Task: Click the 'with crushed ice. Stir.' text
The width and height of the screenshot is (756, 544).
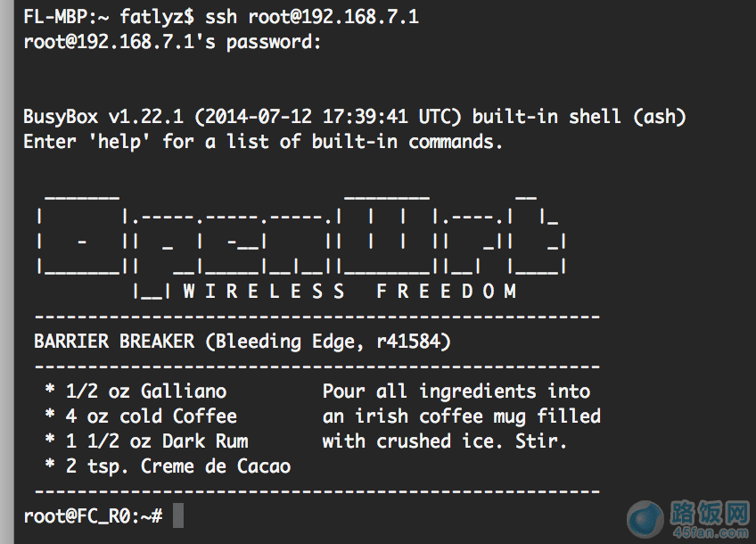Action: coord(445,441)
